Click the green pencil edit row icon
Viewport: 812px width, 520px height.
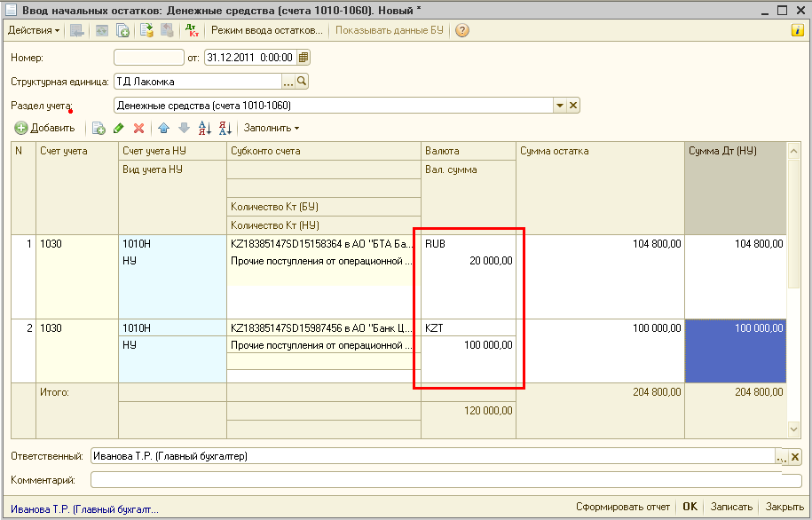(x=119, y=129)
